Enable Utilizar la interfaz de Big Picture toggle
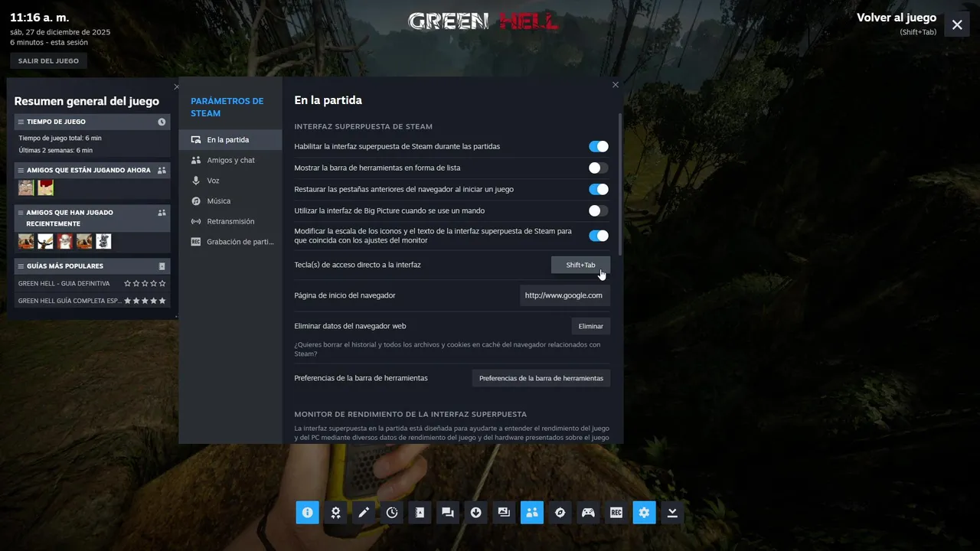 pyautogui.click(x=599, y=210)
